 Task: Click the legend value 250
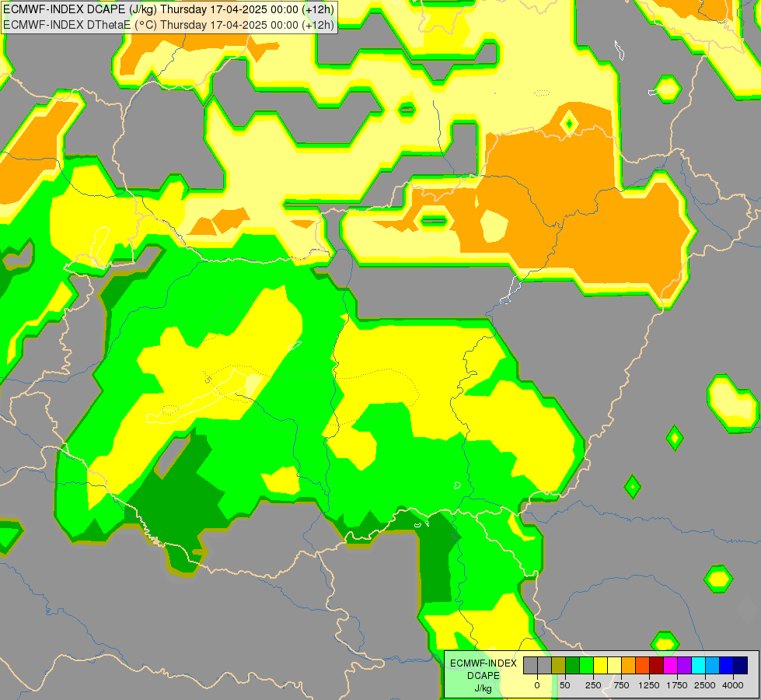[x=593, y=685]
